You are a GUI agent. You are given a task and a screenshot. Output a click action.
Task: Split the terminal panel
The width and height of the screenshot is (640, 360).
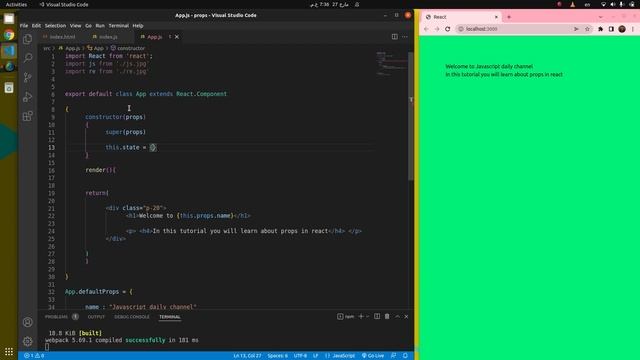[x=377, y=316]
